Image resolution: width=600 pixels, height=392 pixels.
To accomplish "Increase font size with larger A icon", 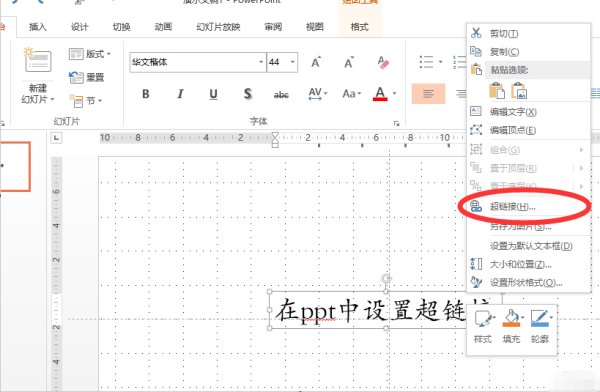I will click(316, 62).
